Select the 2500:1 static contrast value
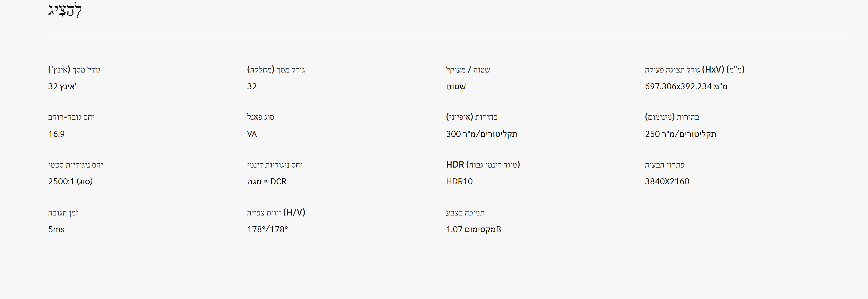The width and height of the screenshot is (868, 299). (70, 181)
